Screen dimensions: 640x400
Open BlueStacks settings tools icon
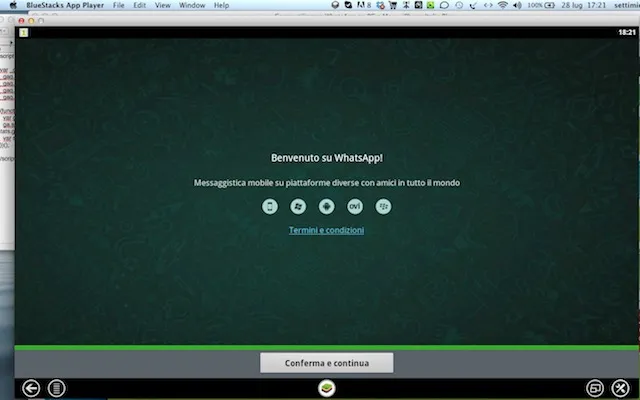pyautogui.click(x=620, y=388)
